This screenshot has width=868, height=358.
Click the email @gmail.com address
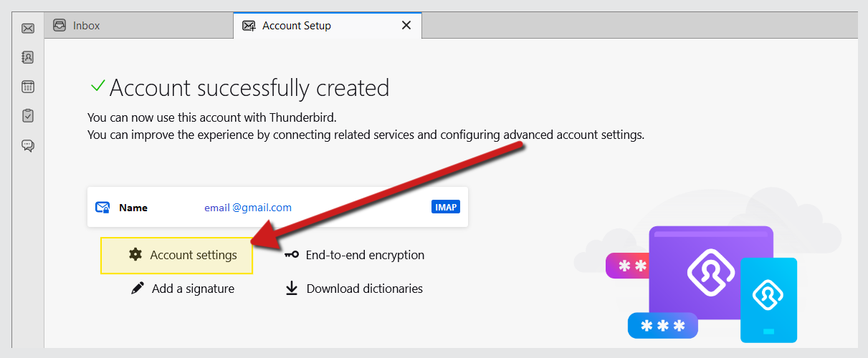click(x=248, y=208)
